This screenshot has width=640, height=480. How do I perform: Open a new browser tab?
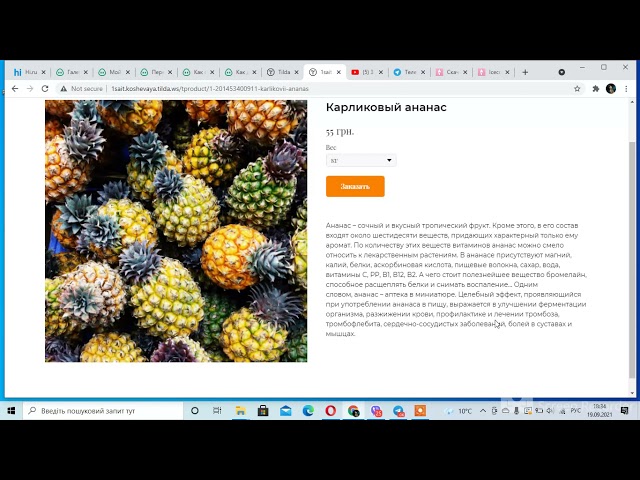[525, 72]
